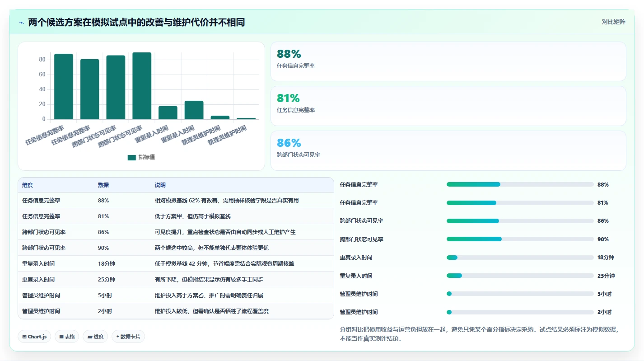Select the table note starting '有所下降，但模拟结果'
This screenshot has height=361, width=644.
[x=209, y=280]
